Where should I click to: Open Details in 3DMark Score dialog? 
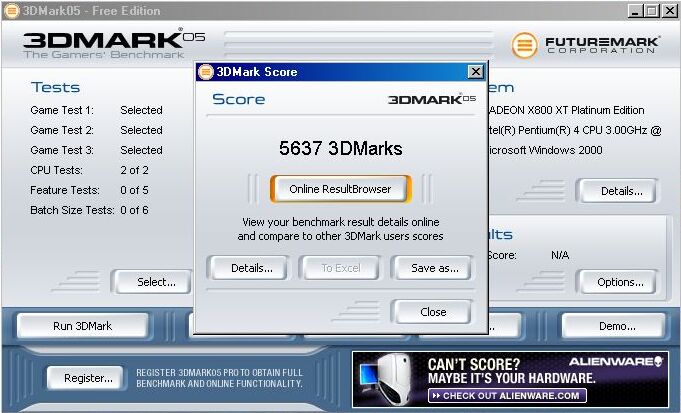(x=248, y=268)
